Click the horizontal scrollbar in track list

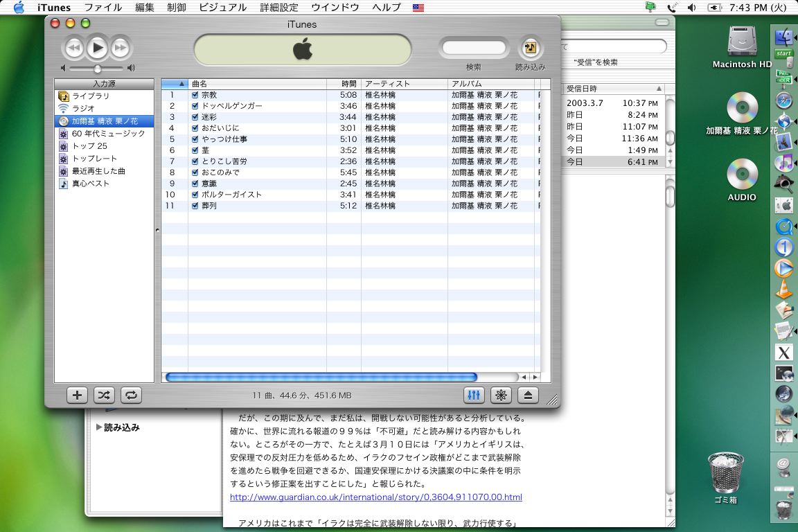[x=321, y=378]
